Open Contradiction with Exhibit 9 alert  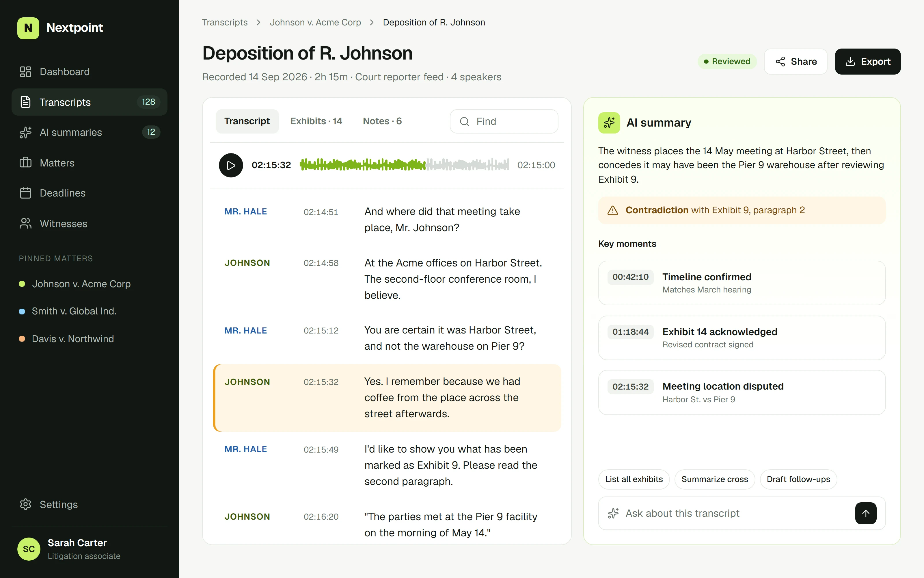742,210
